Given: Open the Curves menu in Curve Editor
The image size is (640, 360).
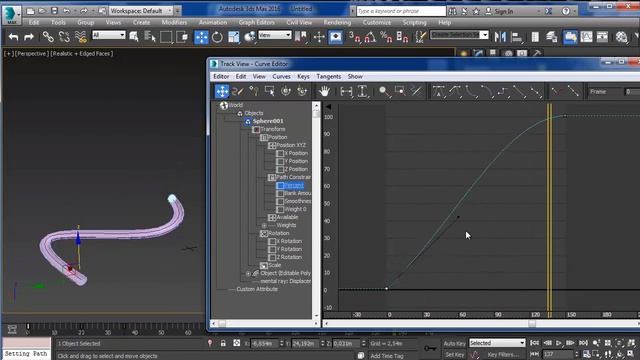Looking at the screenshot, I should point(281,76).
